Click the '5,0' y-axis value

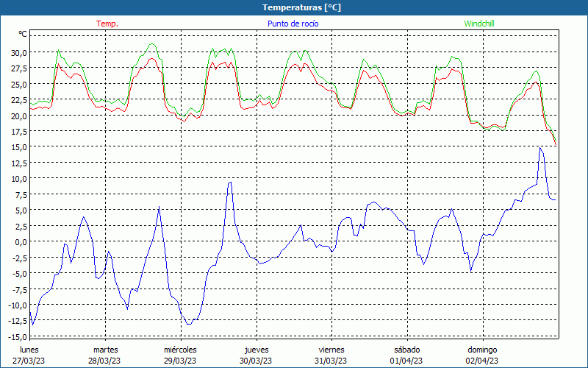coord(21,210)
